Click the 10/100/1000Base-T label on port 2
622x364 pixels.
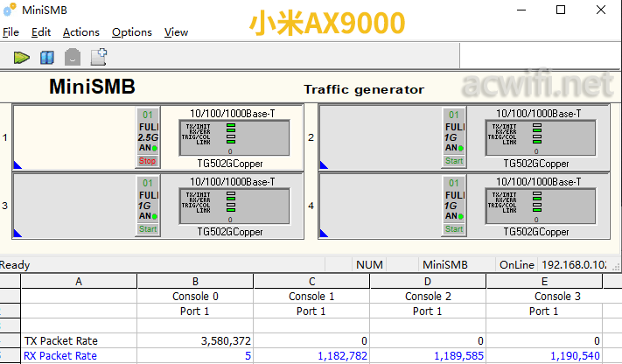point(539,114)
